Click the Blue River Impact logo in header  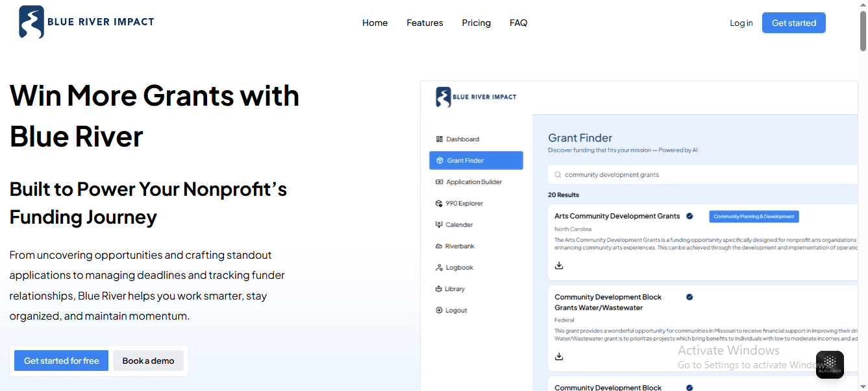86,22
